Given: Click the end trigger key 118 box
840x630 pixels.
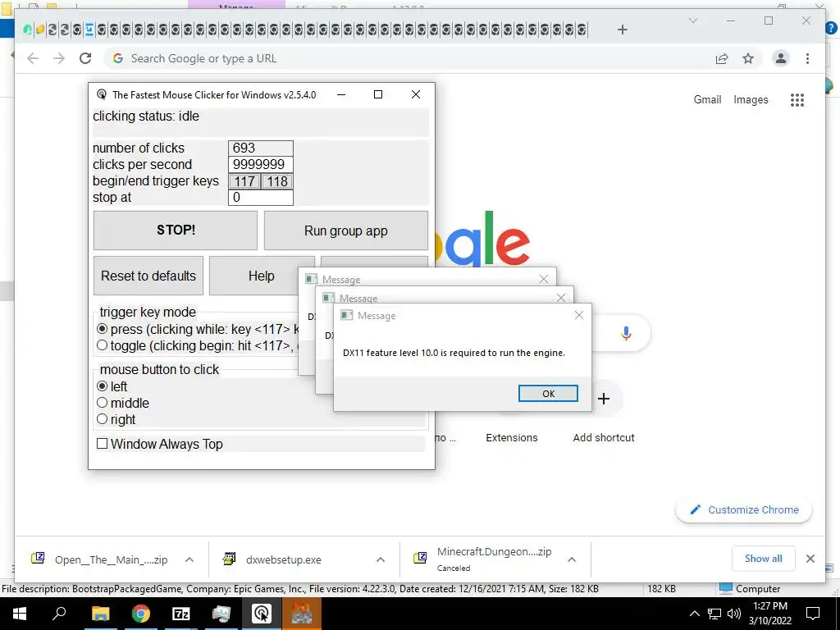Looking at the screenshot, I should point(277,181).
